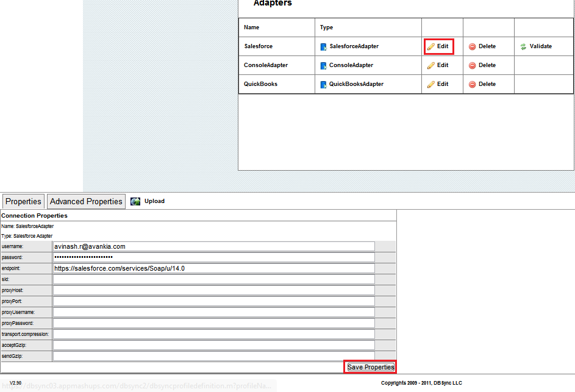Open the Advanced Properties tab
Viewport: 575px width, 392px height.
(86, 201)
